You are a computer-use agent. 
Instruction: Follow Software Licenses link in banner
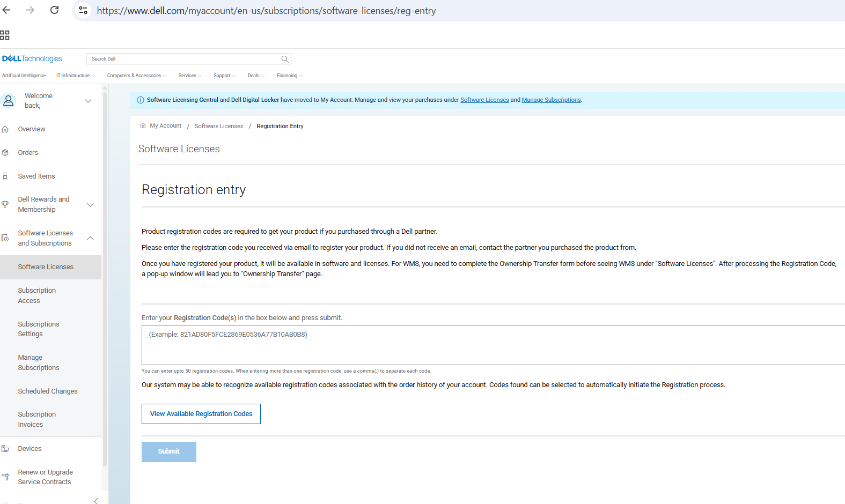[x=484, y=100]
